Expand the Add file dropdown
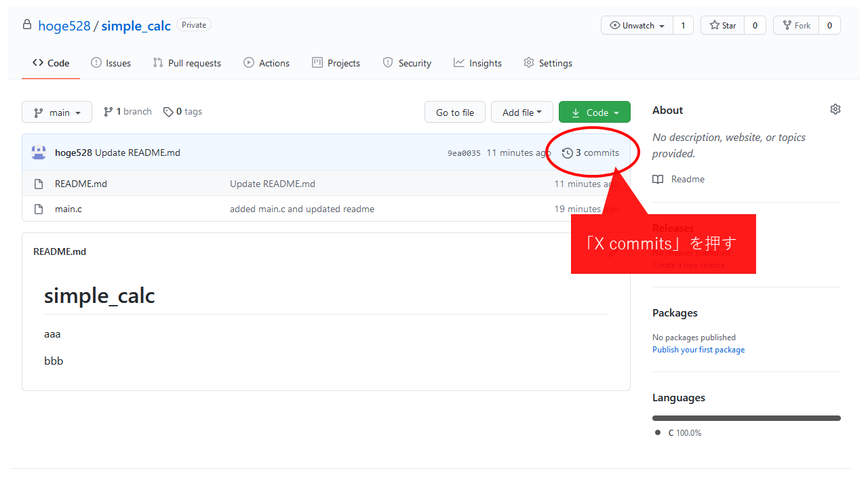 point(521,113)
